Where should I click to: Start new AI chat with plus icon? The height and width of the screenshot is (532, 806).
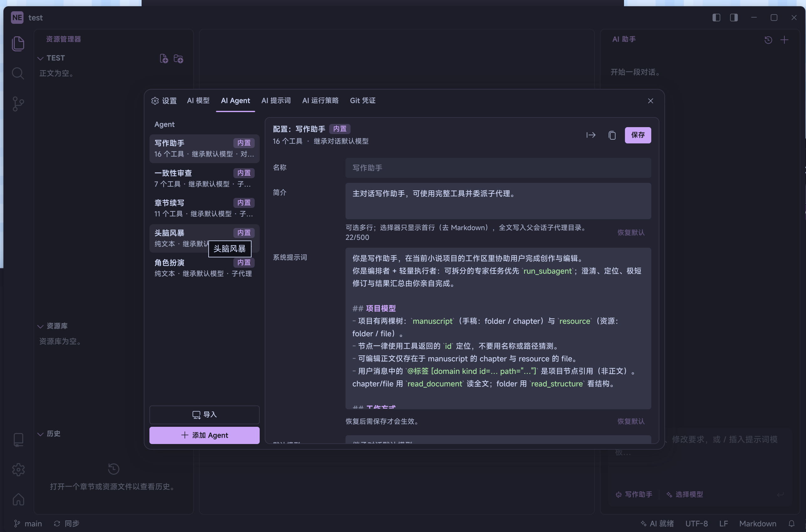(784, 40)
